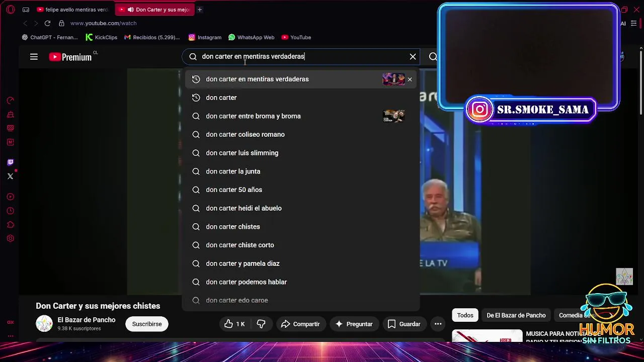Viewport: 644px width, 362px height.
Task: Open WhatsApp Web bookmark
Action: pos(251,37)
